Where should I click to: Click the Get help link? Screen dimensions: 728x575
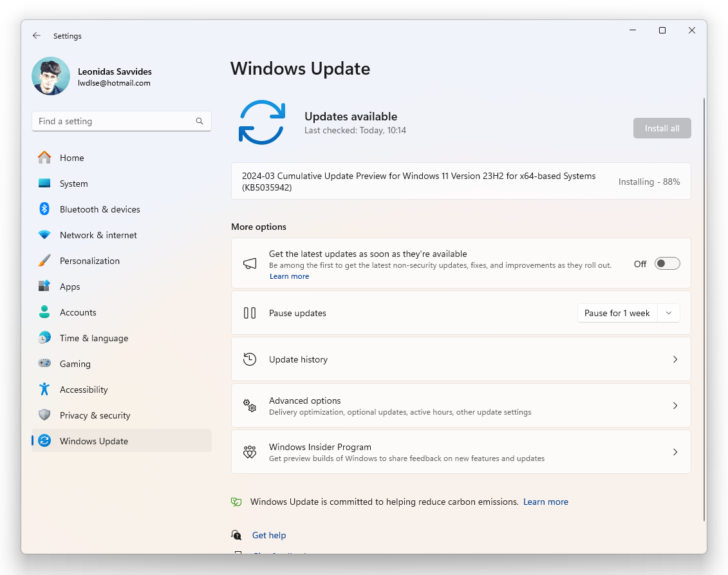click(269, 535)
